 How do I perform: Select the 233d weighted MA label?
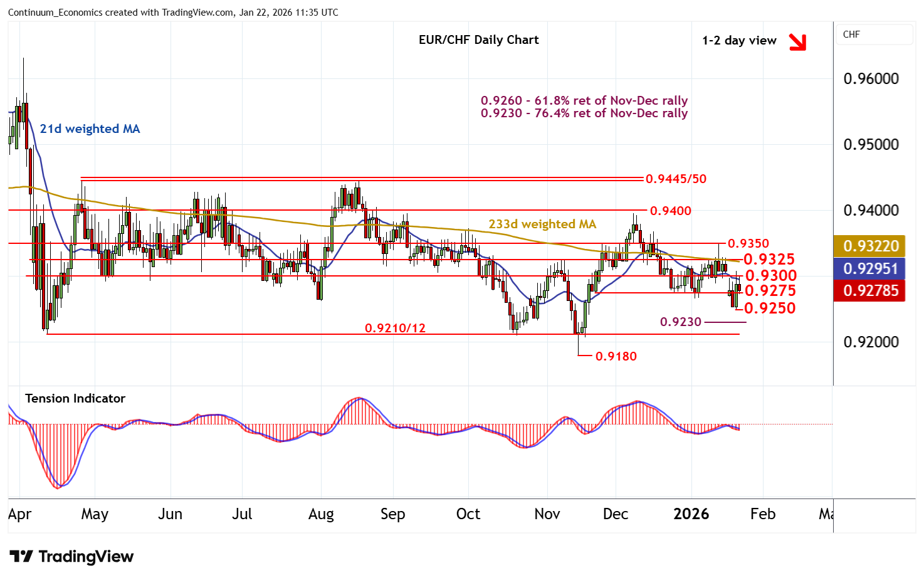coord(542,224)
